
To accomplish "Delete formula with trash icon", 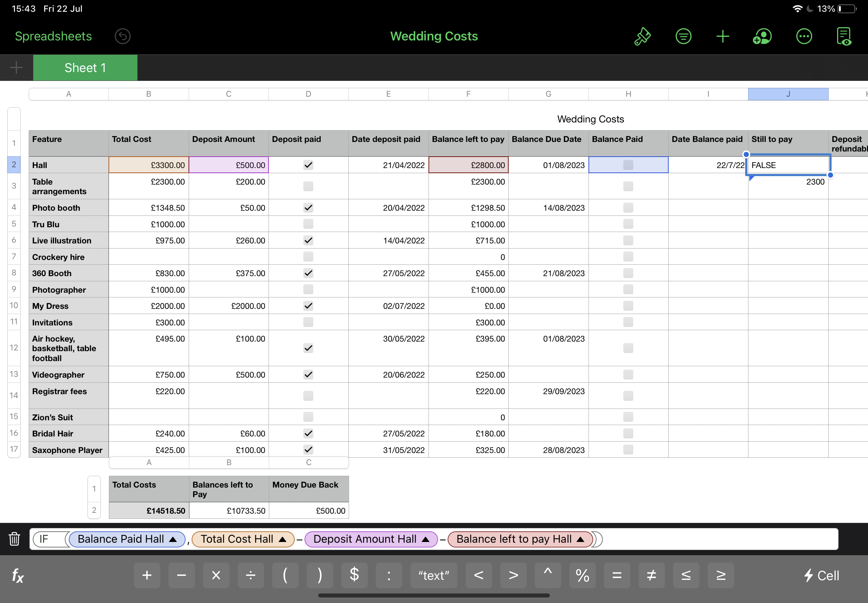I will pos(14,539).
